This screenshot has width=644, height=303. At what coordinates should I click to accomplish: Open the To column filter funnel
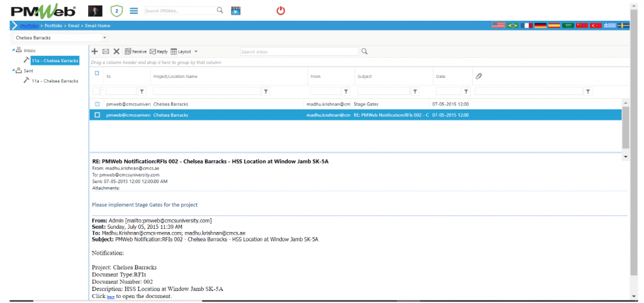142,91
